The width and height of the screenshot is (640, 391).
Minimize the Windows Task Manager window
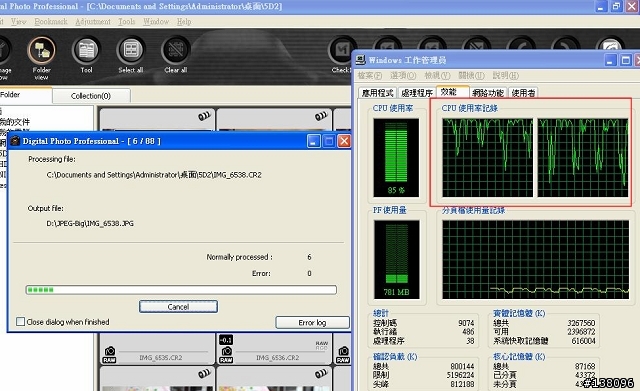(x=611, y=60)
